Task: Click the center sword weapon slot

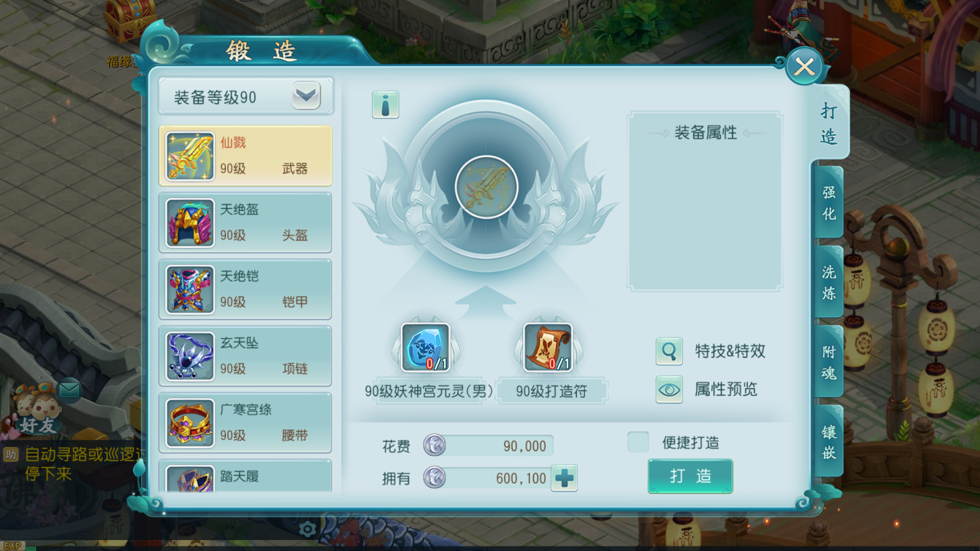Action: point(486,187)
